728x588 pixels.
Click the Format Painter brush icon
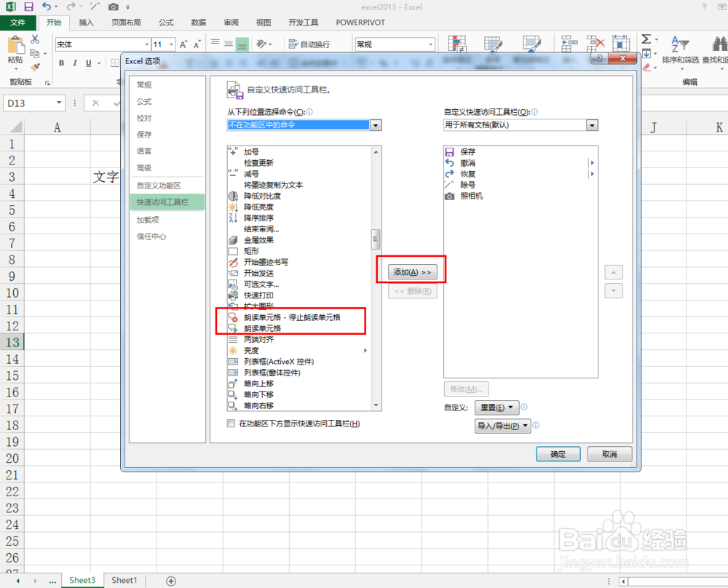(x=35, y=68)
